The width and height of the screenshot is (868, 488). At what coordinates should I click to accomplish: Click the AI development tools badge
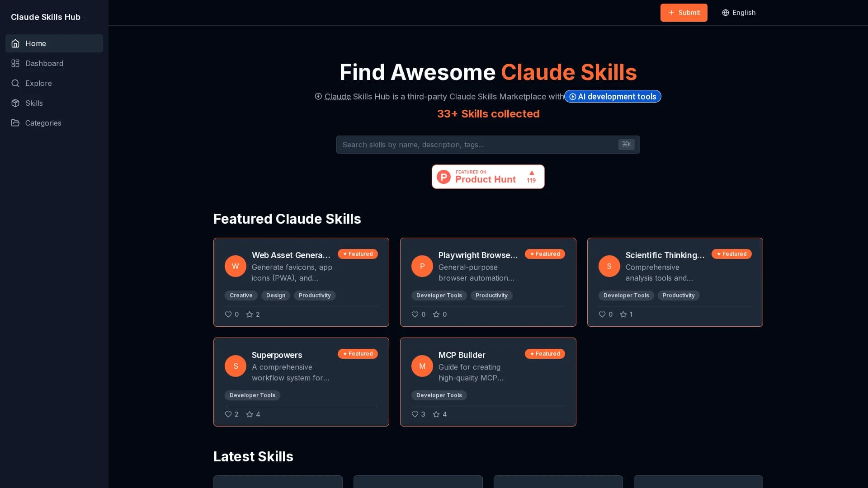pos(613,96)
